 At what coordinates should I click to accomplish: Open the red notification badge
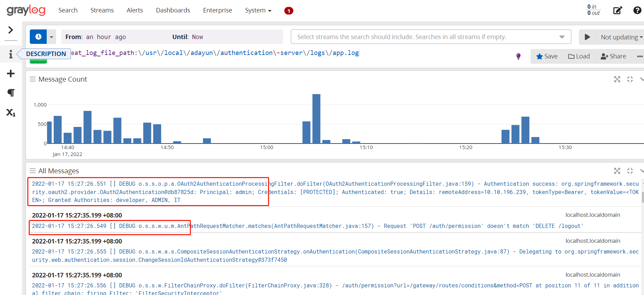coord(289,11)
